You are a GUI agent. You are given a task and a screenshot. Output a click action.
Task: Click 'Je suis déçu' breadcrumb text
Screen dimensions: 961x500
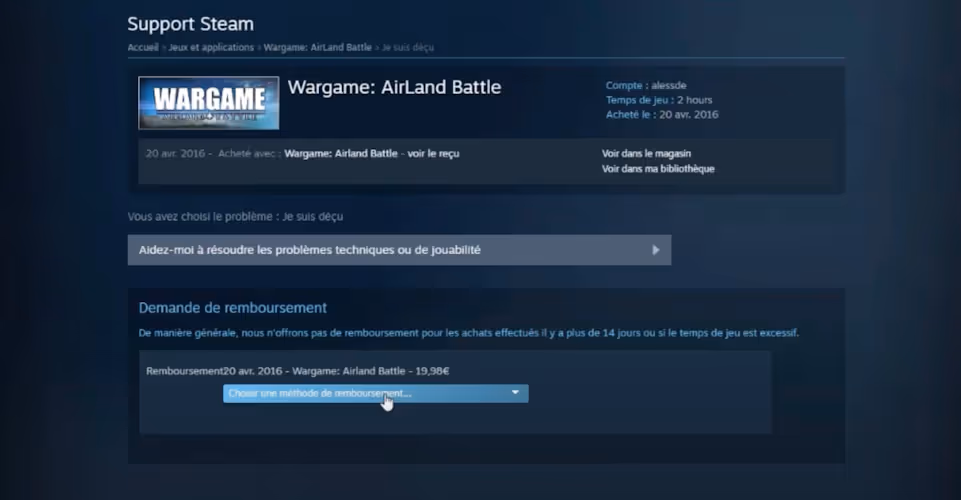[x=408, y=47]
